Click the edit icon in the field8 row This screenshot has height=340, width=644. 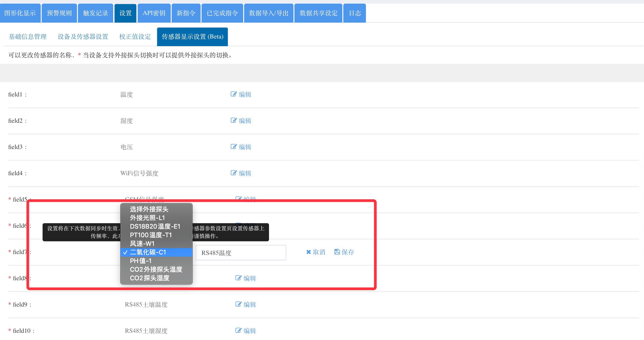pyautogui.click(x=238, y=278)
